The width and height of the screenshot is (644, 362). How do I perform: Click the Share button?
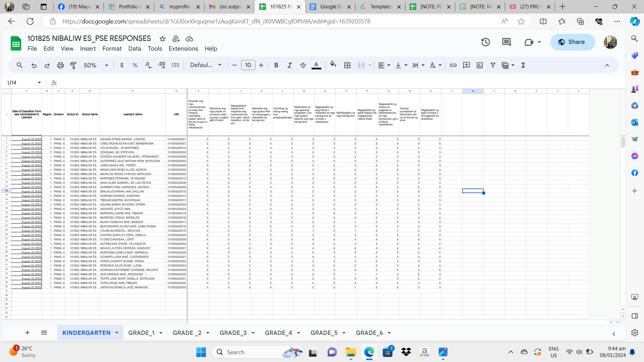pos(573,42)
